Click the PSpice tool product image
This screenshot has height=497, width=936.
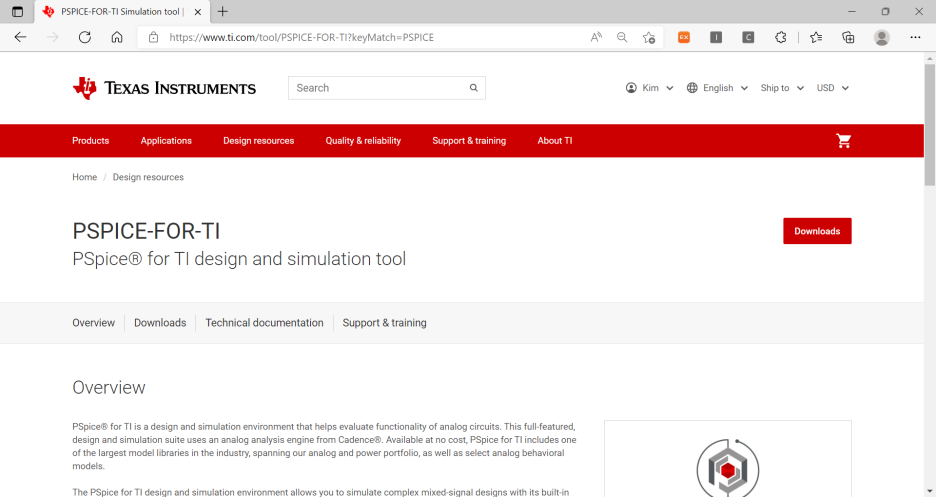728,467
